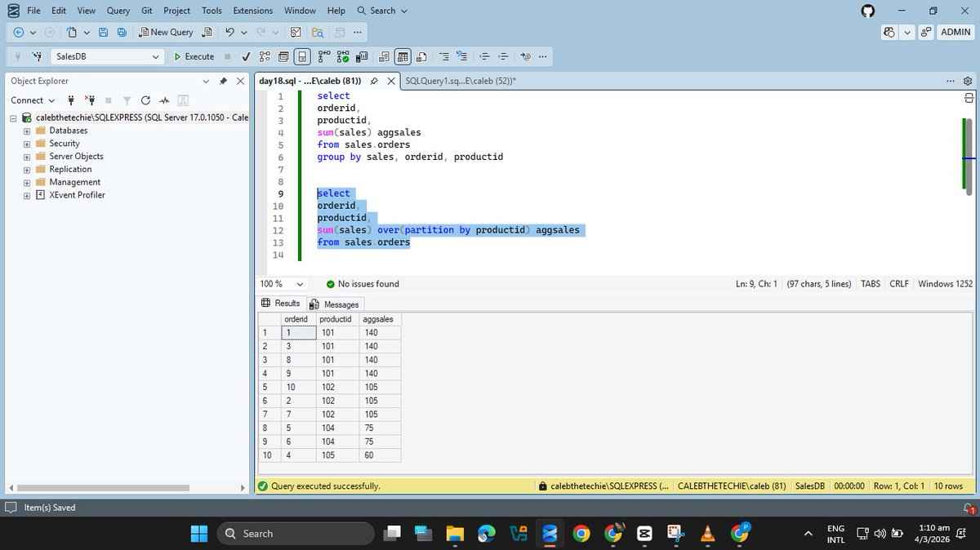Open the Extensions menu

253,11
